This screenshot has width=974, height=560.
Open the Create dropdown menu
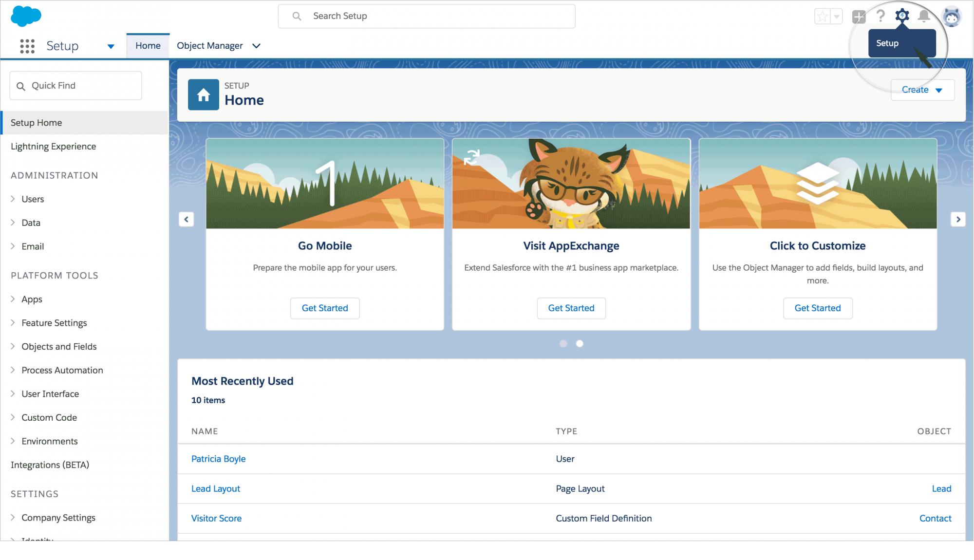point(922,90)
